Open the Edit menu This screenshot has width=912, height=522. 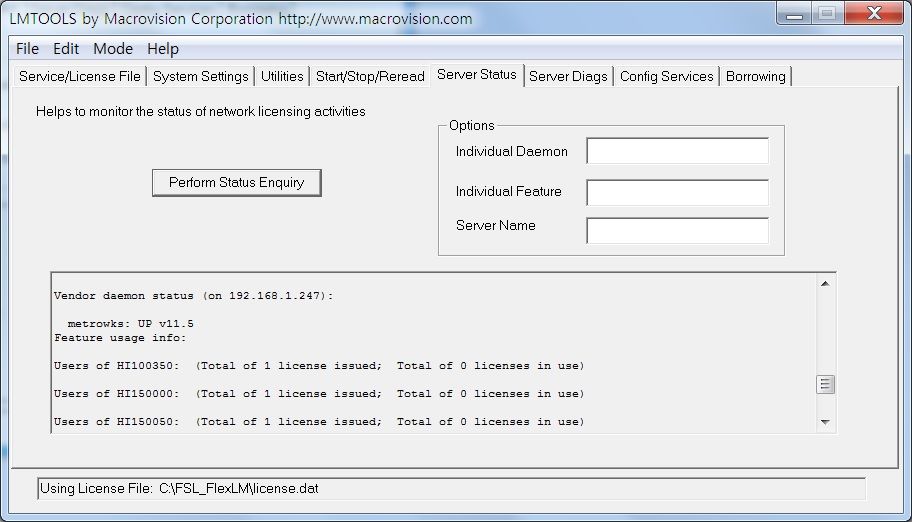pos(66,49)
